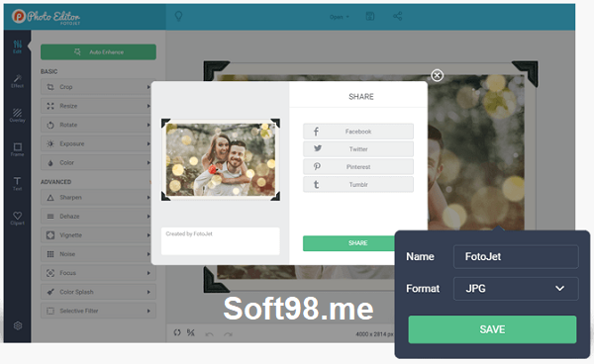594x364 pixels.
Task: Click the green SAVE button
Action: click(492, 329)
